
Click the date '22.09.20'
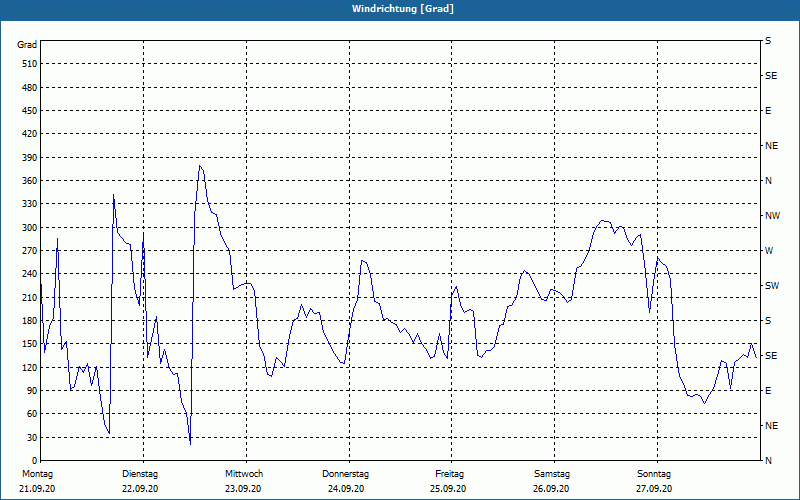[140, 489]
